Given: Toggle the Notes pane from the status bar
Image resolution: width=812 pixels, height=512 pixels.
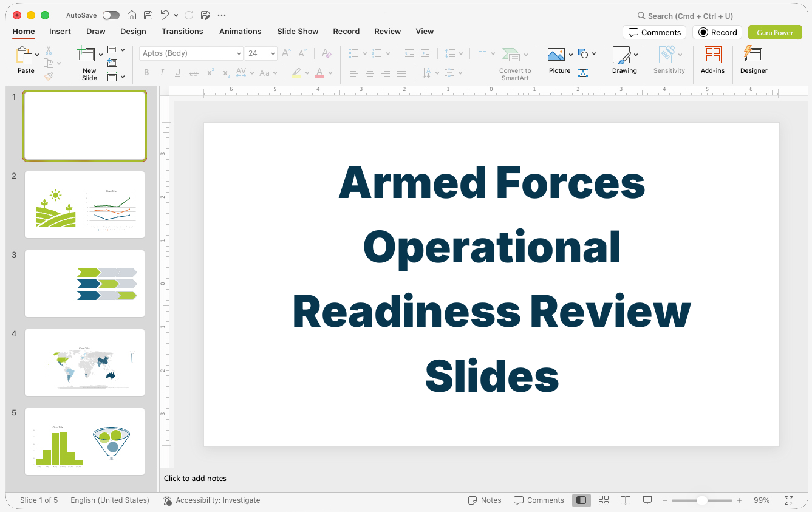Looking at the screenshot, I should coord(485,500).
